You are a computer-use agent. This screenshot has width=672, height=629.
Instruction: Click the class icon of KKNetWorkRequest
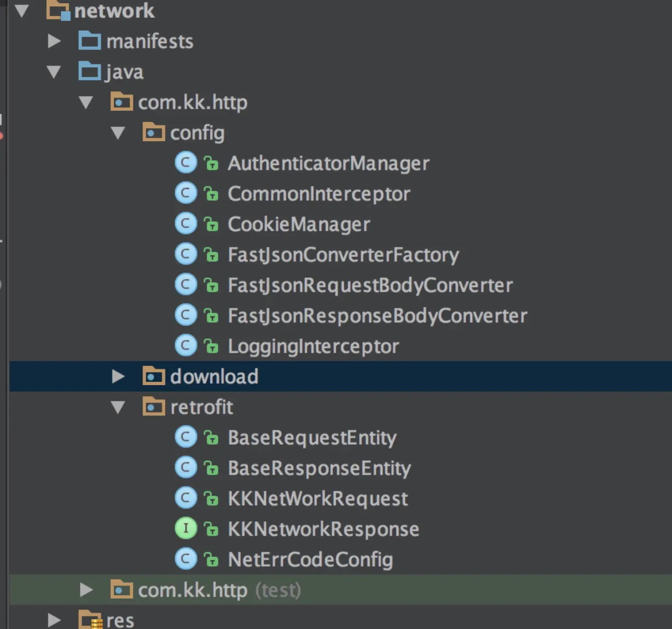coord(185,498)
